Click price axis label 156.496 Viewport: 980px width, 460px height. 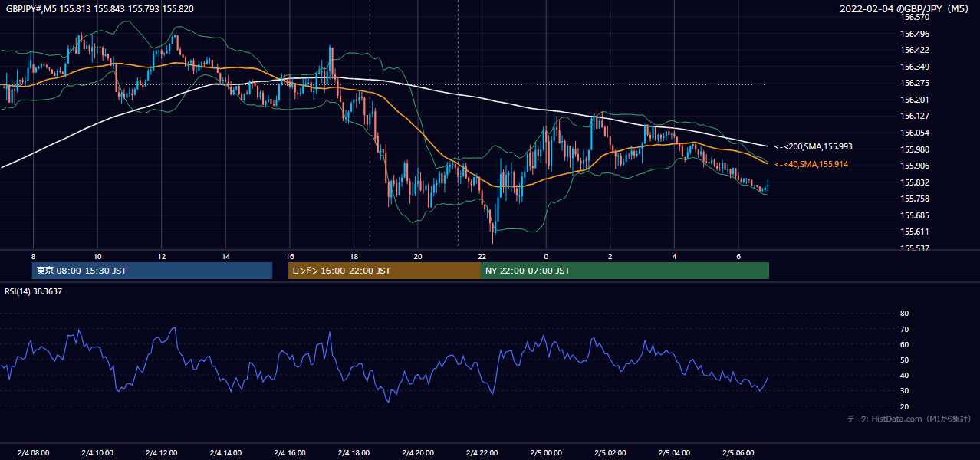[915, 34]
